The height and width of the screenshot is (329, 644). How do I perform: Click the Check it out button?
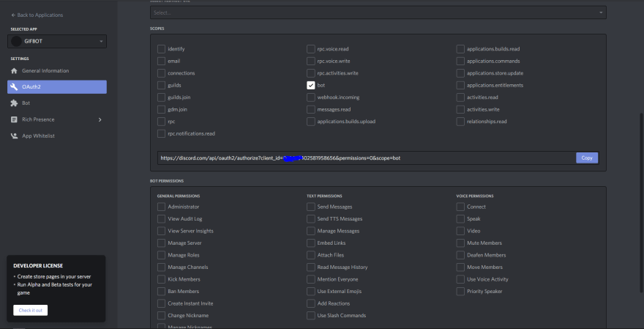(31, 310)
